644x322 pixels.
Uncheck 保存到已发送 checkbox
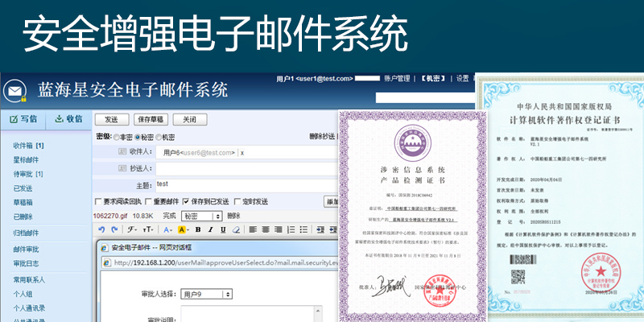pyautogui.click(x=186, y=201)
